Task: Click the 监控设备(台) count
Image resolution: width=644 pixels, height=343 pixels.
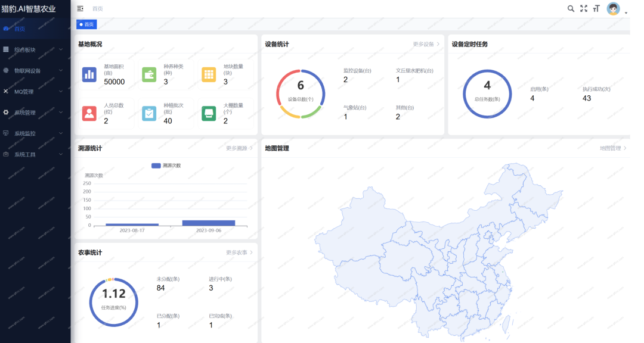Action: pyautogui.click(x=345, y=80)
